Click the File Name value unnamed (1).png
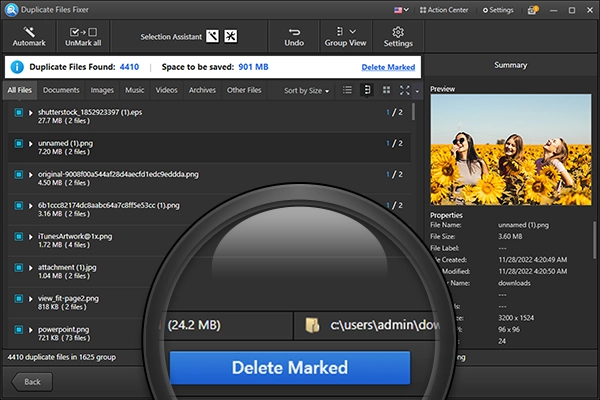 (523, 225)
